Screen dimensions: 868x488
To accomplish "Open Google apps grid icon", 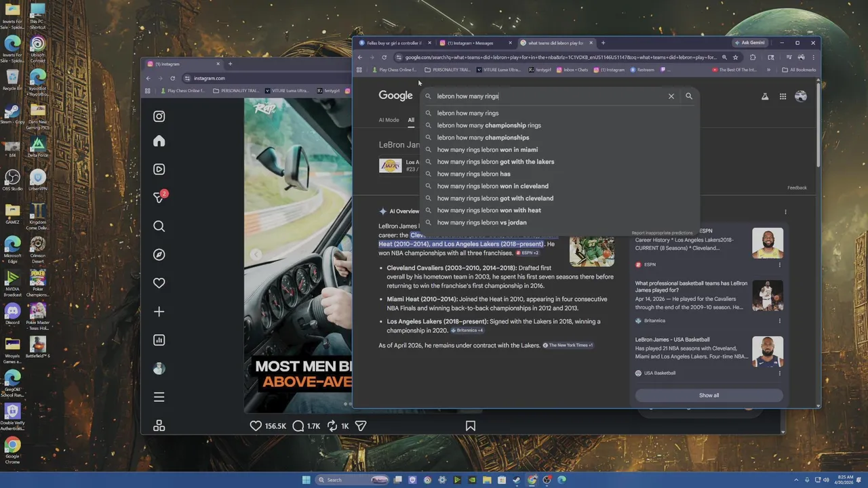I will pyautogui.click(x=783, y=96).
